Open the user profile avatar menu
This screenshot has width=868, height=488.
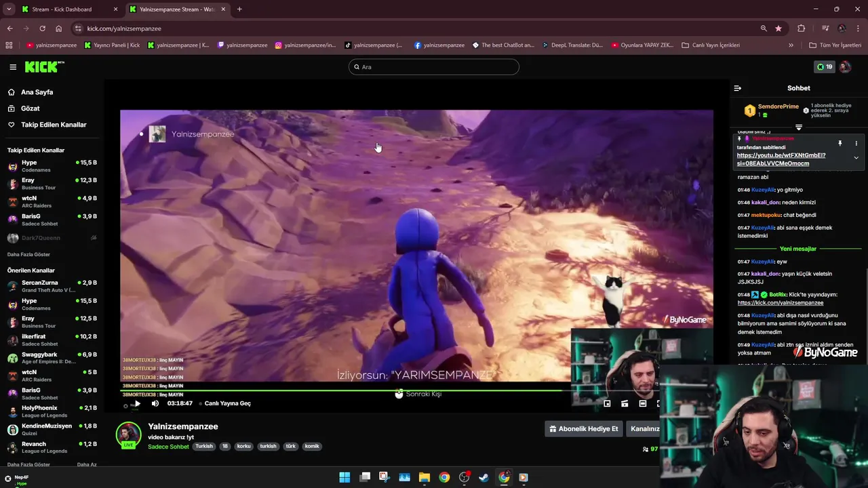[x=845, y=67]
